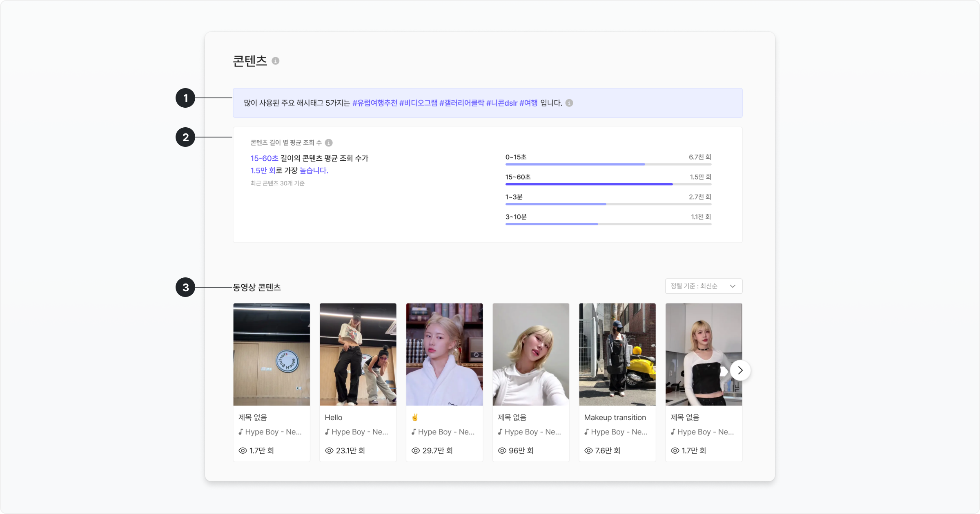Click eye icon showing 96만 회 views
980x514 pixels.
[x=502, y=450]
